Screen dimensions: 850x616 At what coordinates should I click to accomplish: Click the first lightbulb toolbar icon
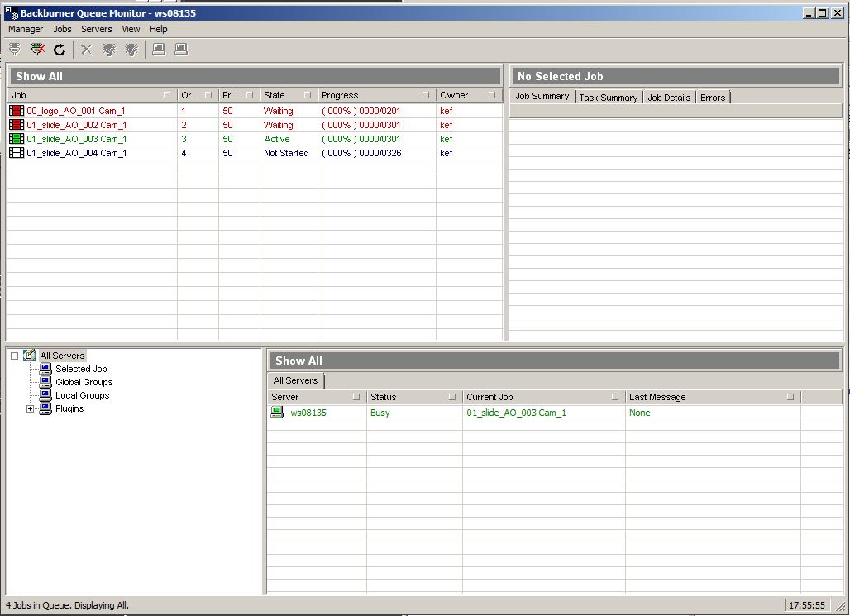108,50
